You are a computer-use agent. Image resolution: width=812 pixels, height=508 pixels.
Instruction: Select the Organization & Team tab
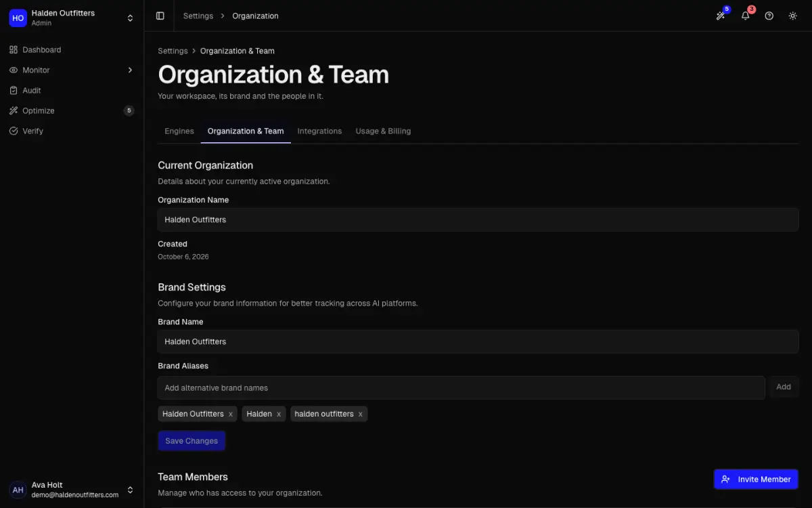pyautogui.click(x=246, y=131)
